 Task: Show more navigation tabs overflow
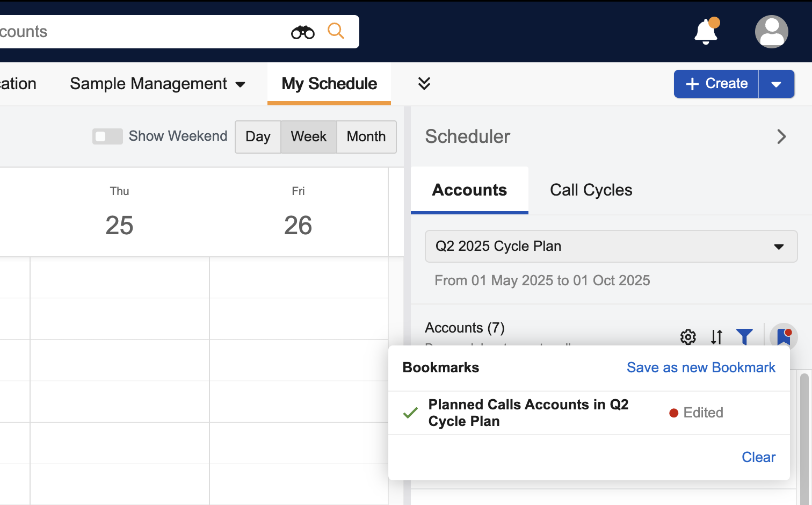pyautogui.click(x=424, y=83)
